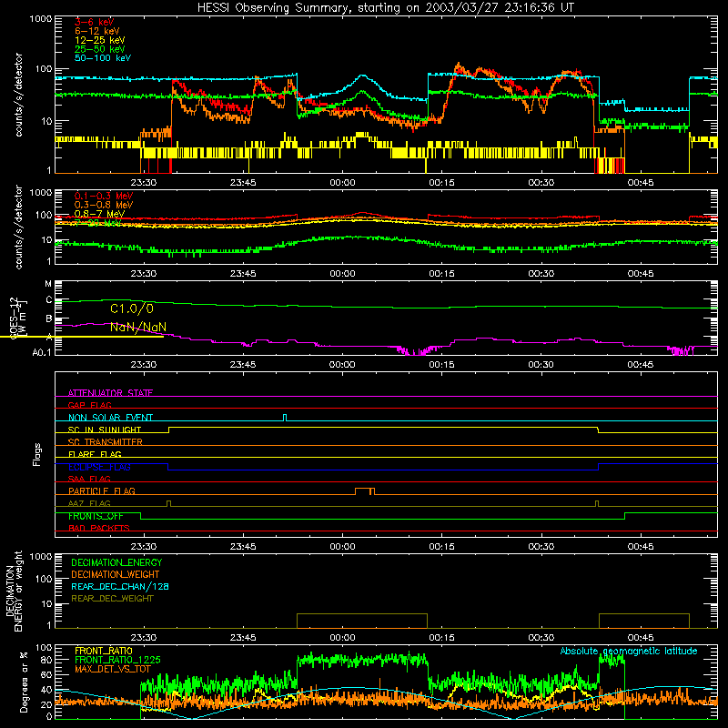Click the HESSI Observing Summary title text
728x728 pixels.
[x=385, y=8]
